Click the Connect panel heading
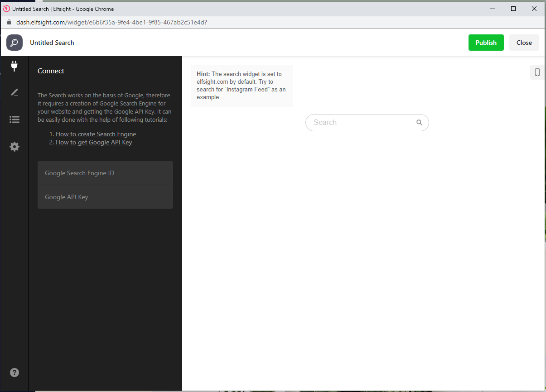The image size is (546, 392). coord(51,71)
